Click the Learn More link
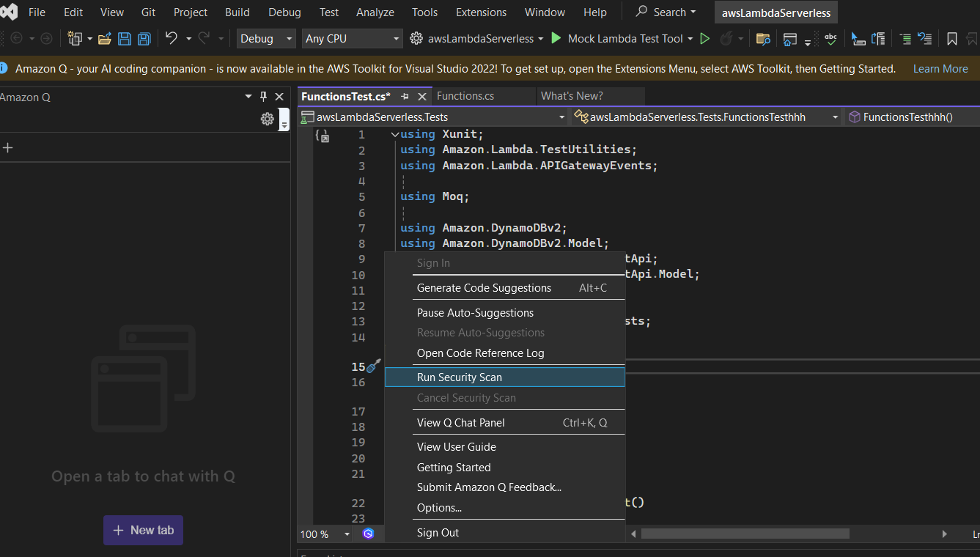Viewport: 980px width, 557px height. (940, 68)
